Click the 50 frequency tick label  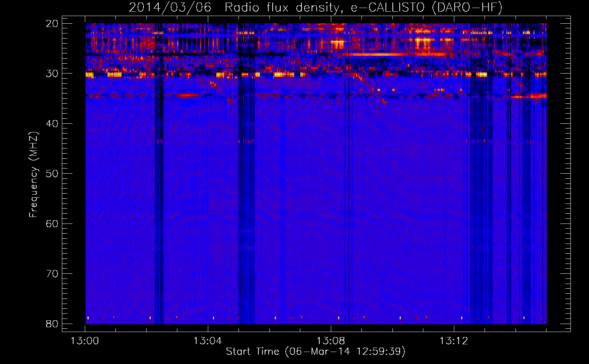(52, 174)
